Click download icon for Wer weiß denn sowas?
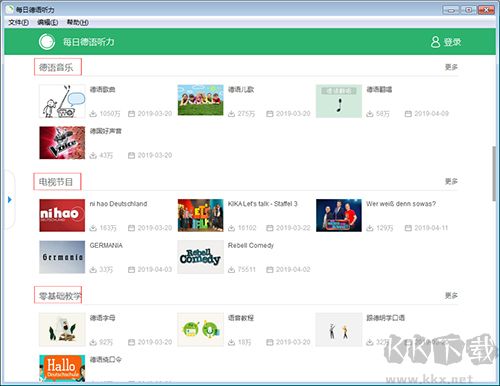This screenshot has width=500, height=386. point(370,228)
